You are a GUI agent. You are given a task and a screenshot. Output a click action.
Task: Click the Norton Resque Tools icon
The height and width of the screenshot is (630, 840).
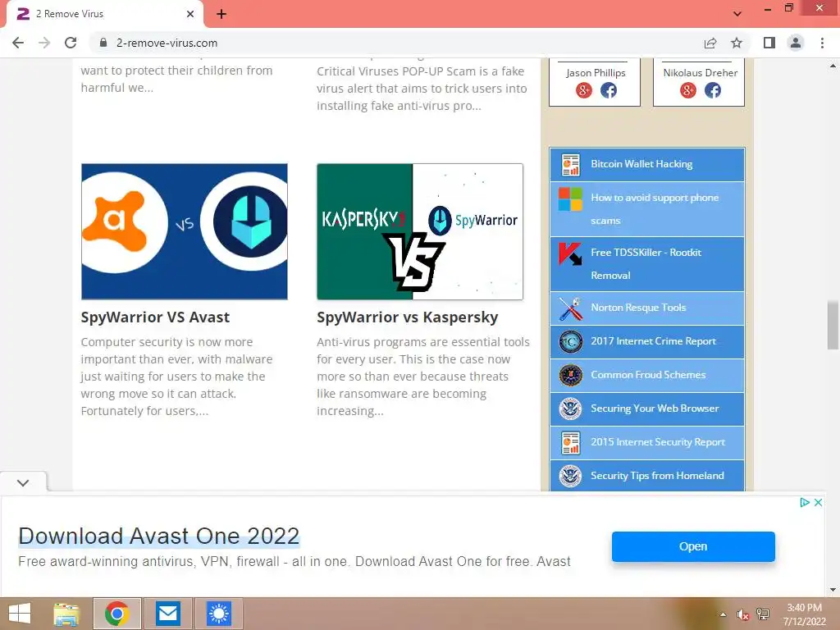pos(570,308)
